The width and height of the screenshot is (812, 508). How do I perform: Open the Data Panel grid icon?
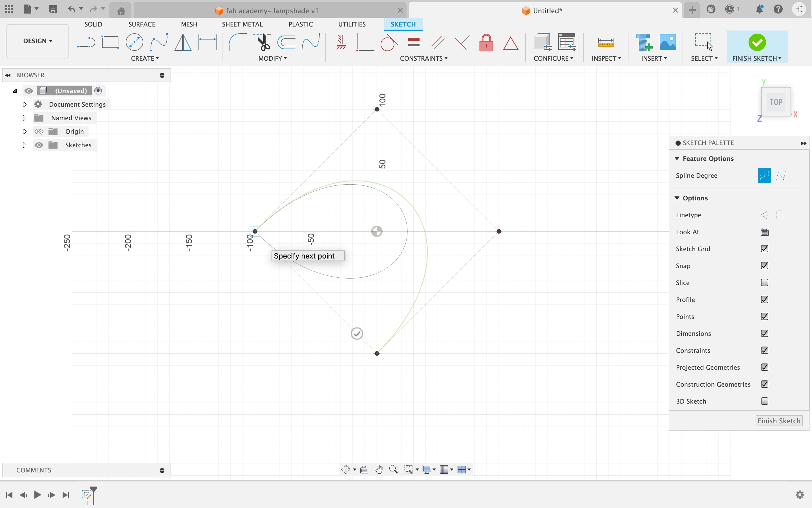pos(9,9)
